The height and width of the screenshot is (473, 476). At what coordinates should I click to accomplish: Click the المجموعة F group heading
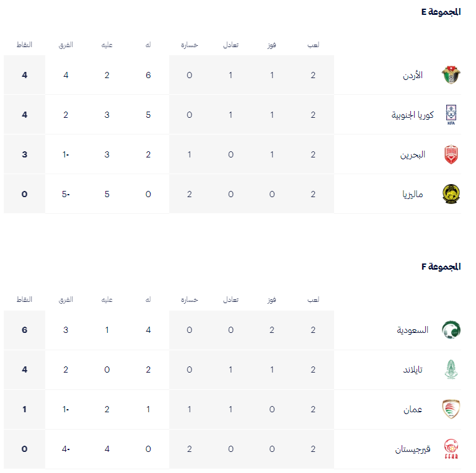coord(441,267)
